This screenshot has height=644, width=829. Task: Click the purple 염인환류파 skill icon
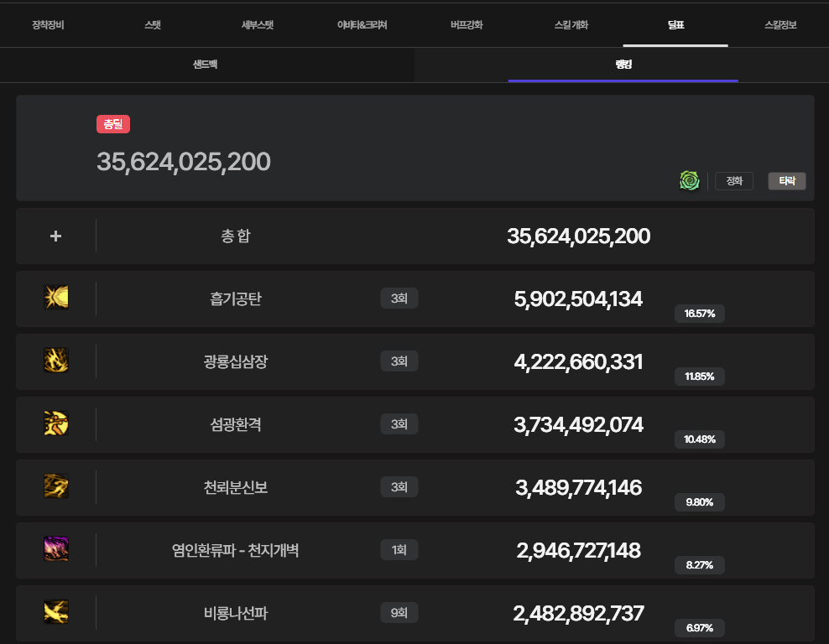56,549
